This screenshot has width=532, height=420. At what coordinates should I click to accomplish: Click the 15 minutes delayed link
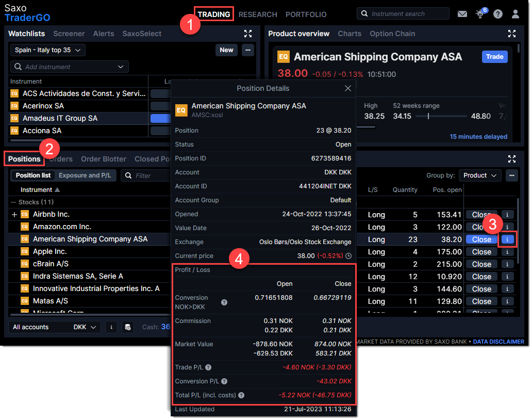point(478,137)
